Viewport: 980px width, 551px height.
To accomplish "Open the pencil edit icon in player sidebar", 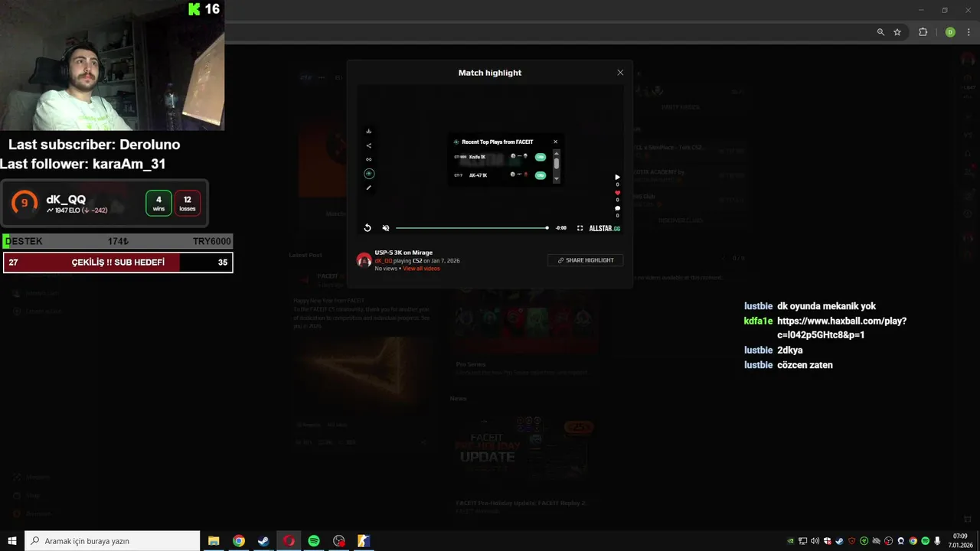I will pos(368,187).
